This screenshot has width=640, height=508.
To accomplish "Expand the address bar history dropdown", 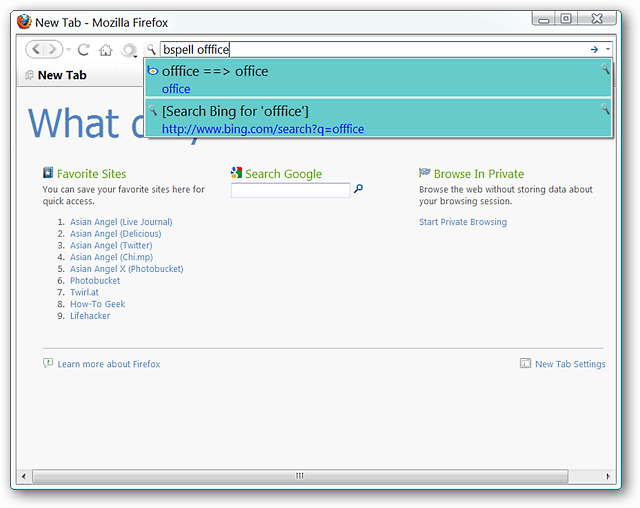I will tap(608, 49).
